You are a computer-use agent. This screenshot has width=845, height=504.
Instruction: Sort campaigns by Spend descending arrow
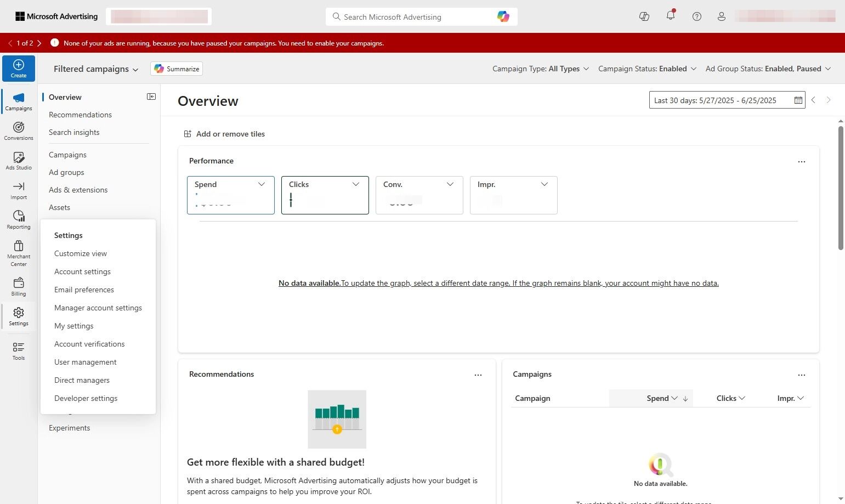685,399
